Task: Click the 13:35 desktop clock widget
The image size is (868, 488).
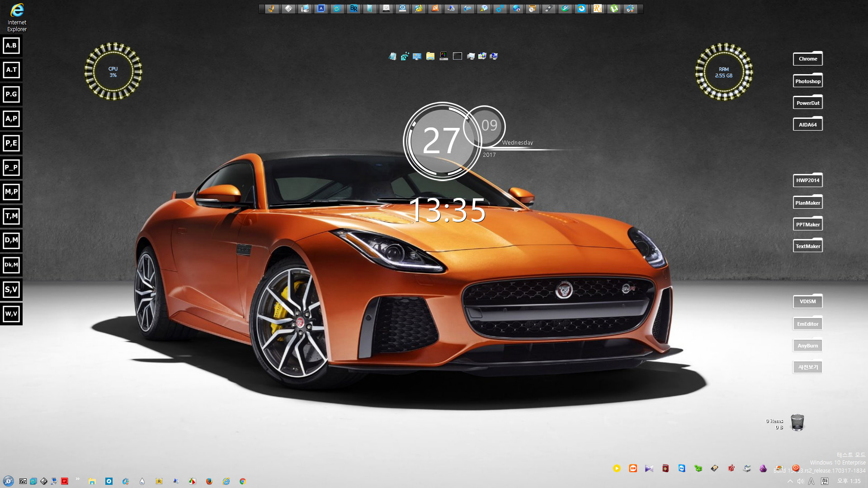Action: [x=447, y=210]
